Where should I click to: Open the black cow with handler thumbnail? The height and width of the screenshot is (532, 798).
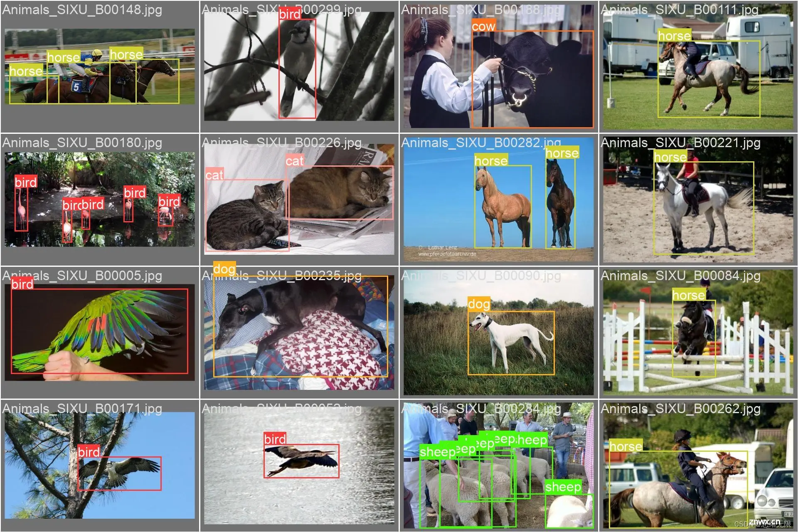(498, 66)
